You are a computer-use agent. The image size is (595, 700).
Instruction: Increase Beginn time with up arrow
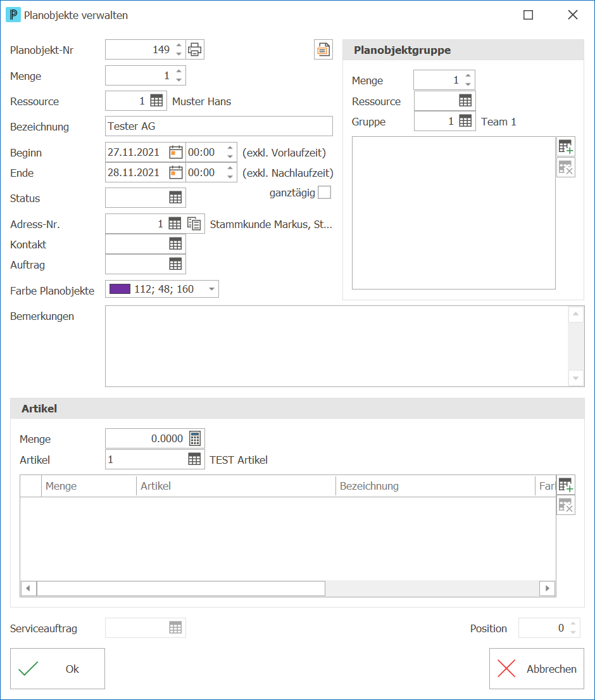click(230, 148)
